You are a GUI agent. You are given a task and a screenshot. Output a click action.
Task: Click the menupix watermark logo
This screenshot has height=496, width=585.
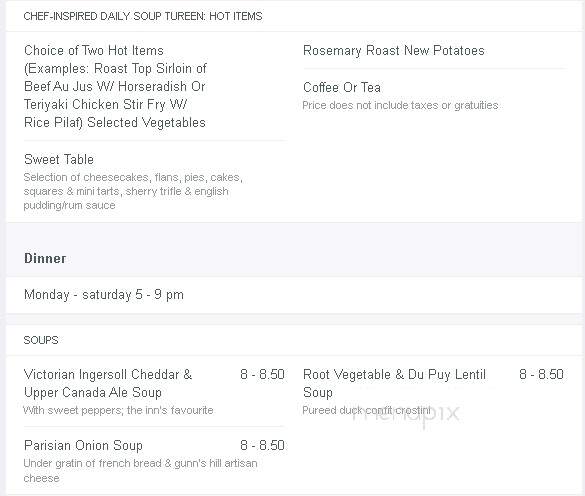click(x=406, y=413)
